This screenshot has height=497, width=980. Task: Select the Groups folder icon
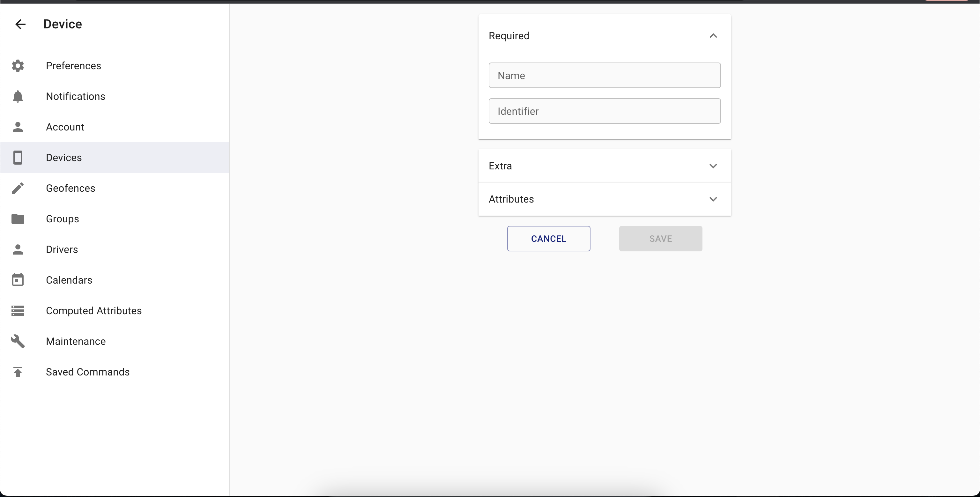click(x=18, y=219)
